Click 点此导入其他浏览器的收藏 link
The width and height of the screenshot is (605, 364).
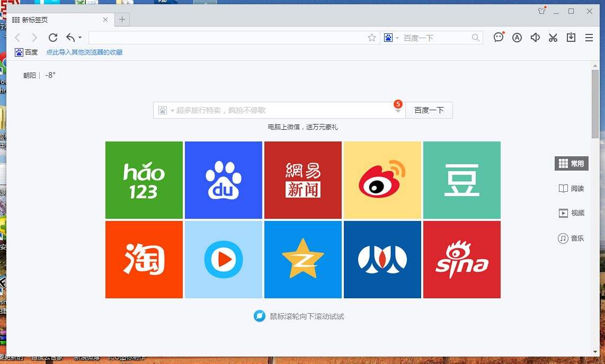pyautogui.click(x=84, y=52)
